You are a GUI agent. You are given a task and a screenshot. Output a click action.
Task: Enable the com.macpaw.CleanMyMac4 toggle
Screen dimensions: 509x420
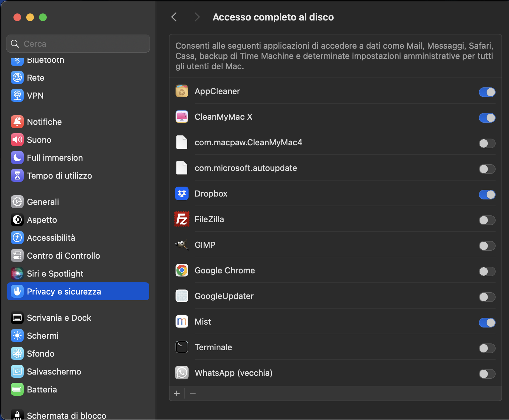(487, 143)
